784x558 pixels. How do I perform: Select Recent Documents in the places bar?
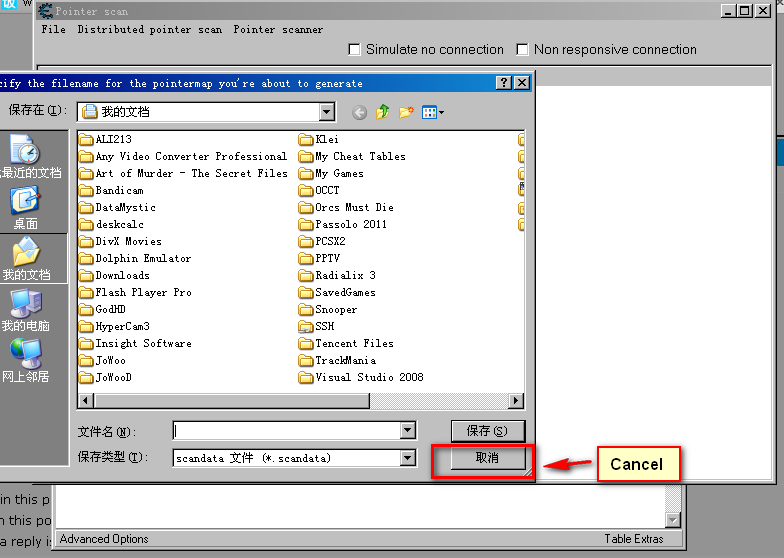click(25, 158)
